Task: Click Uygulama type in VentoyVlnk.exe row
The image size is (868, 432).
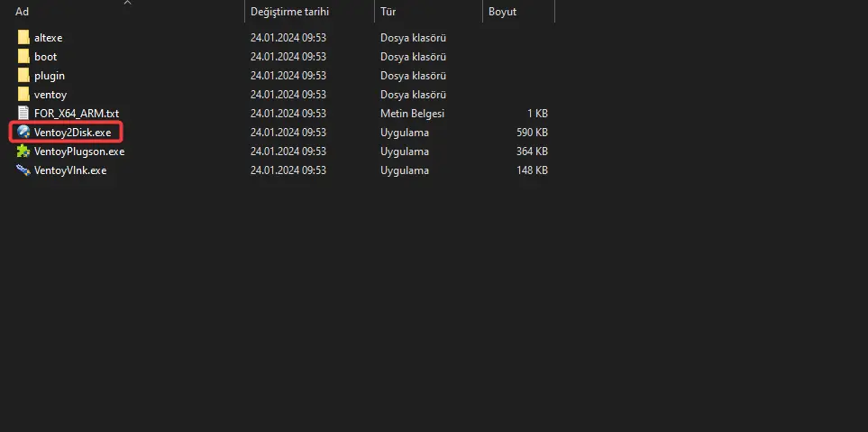Action: pyautogui.click(x=405, y=170)
